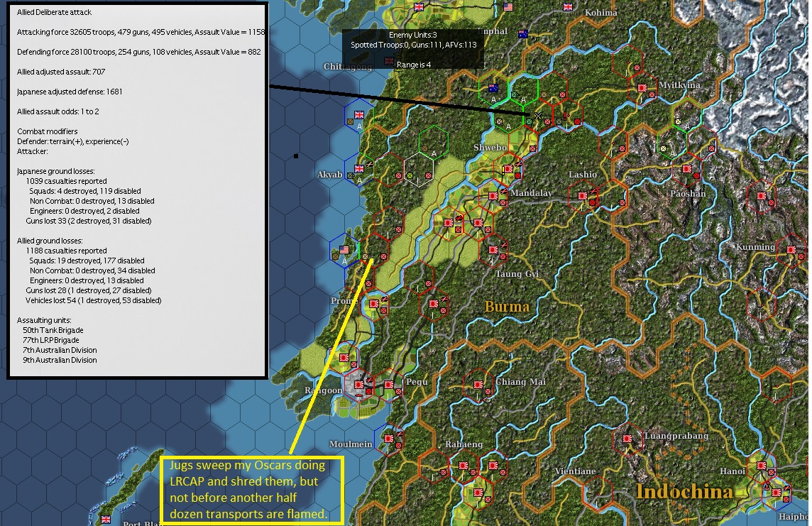Click the Rahaeng city label

coord(463,444)
